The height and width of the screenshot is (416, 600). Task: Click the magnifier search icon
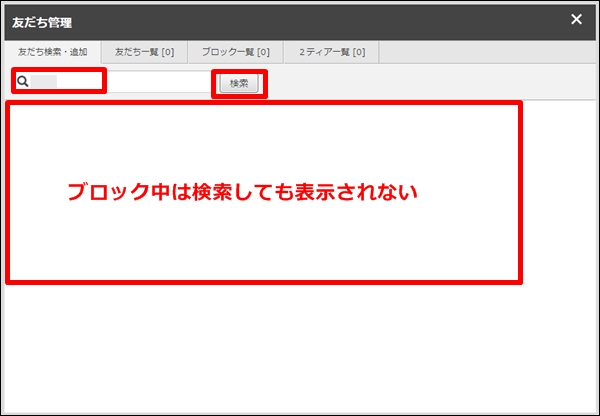23,81
